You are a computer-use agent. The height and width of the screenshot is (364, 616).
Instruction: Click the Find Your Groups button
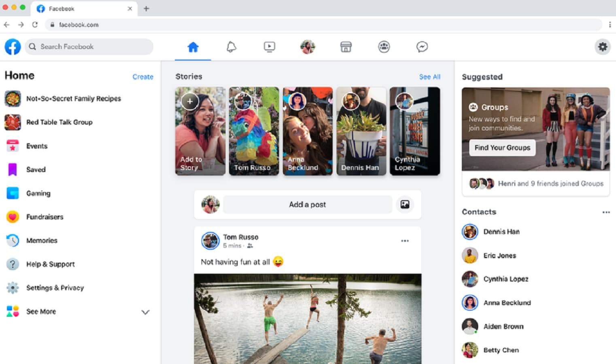coord(502,148)
